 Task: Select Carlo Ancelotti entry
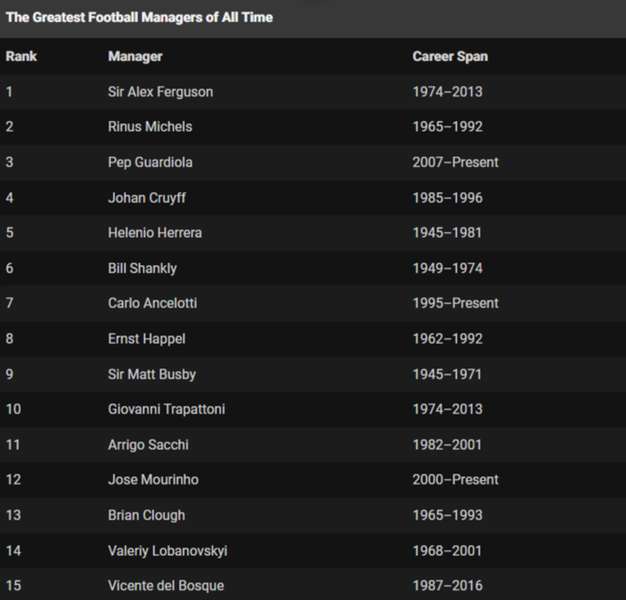click(x=153, y=303)
